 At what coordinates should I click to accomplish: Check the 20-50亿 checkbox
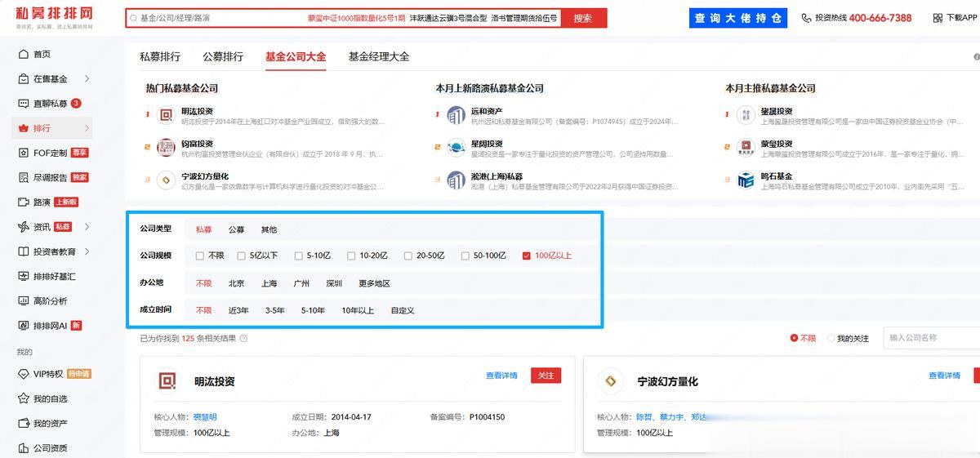[408, 256]
